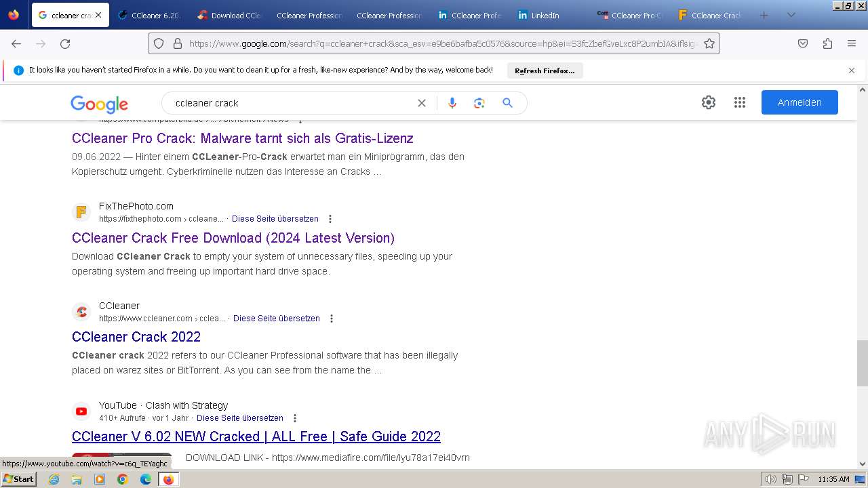Open more options for YouTube result
868x488 pixels.
pos(295,418)
